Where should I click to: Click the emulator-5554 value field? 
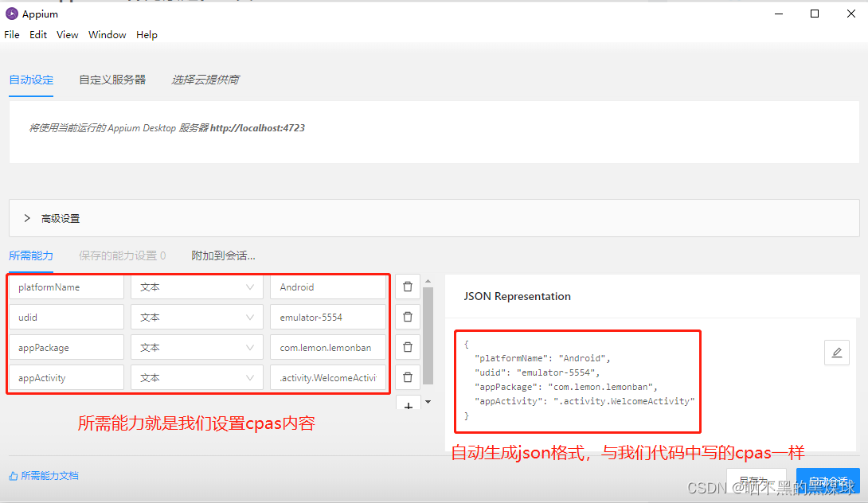[x=328, y=317]
